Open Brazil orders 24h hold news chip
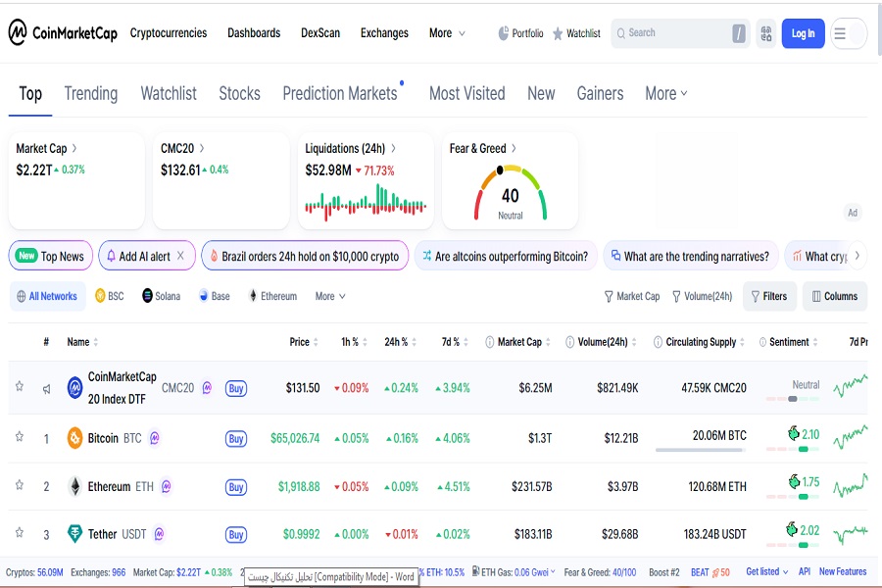The height and width of the screenshot is (588, 882). 305,256
